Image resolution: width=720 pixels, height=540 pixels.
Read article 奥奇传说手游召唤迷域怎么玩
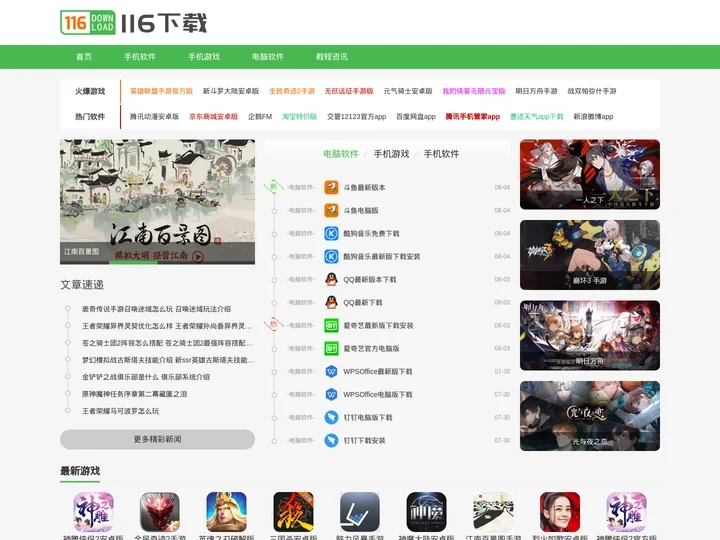coord(156,309)
